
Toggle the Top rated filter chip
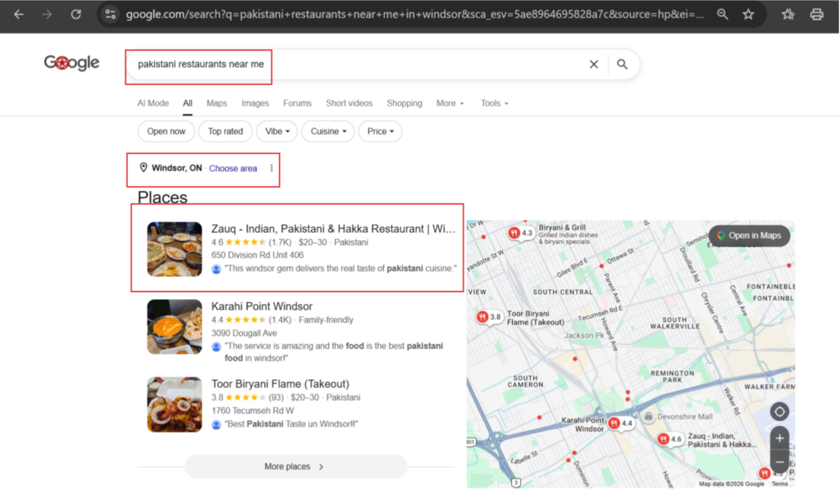[225, 132]
